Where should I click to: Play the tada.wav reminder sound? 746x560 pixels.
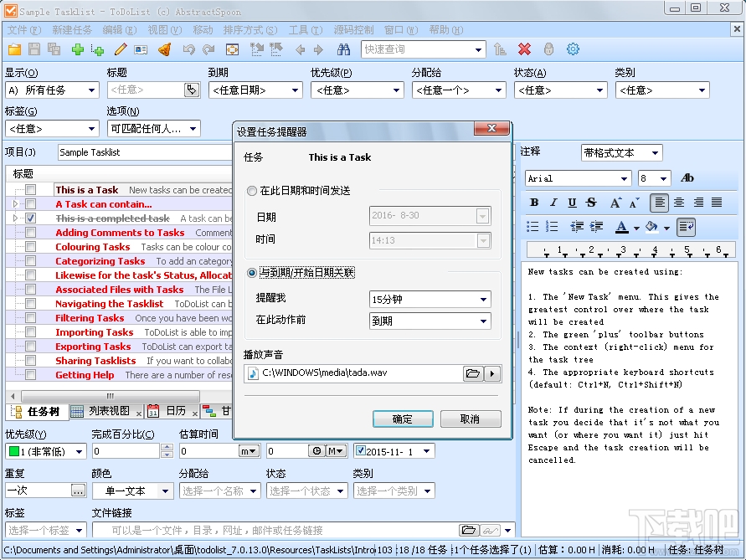pos(492,373)
